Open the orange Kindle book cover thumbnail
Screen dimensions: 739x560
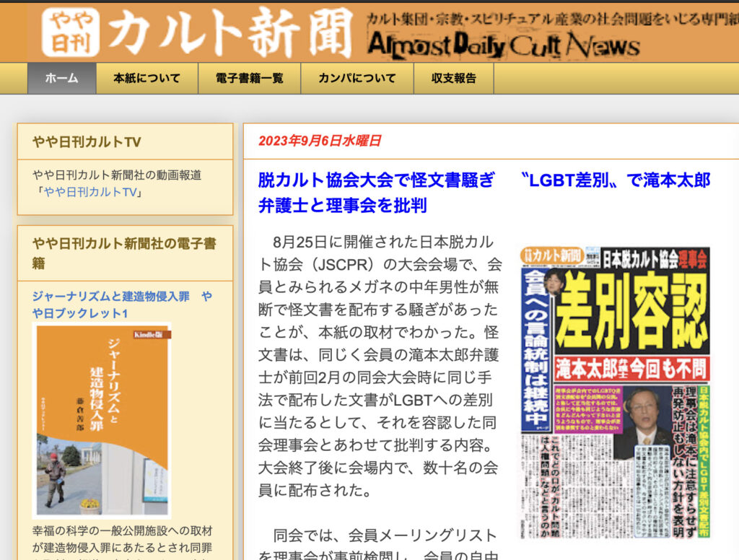(x=102, y=421)
